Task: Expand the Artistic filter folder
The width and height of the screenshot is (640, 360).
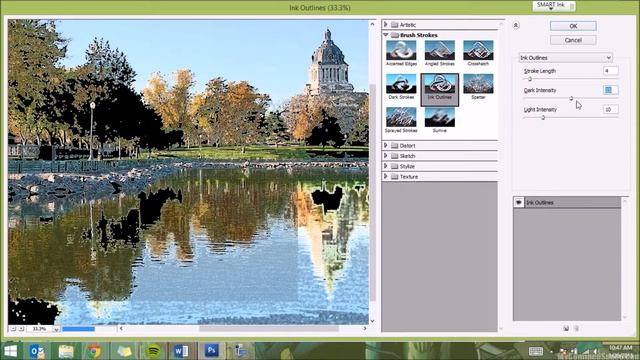Action: click(386, 24)
